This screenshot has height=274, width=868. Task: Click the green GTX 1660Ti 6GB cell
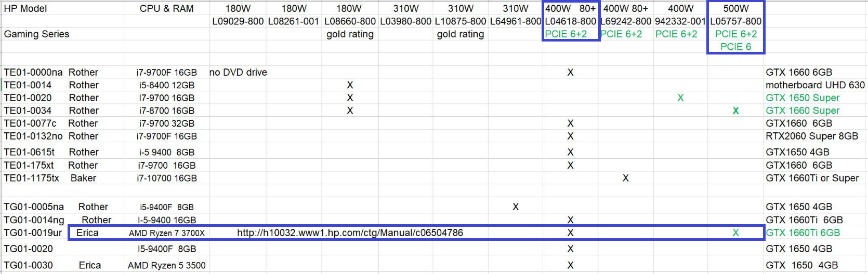803,232
